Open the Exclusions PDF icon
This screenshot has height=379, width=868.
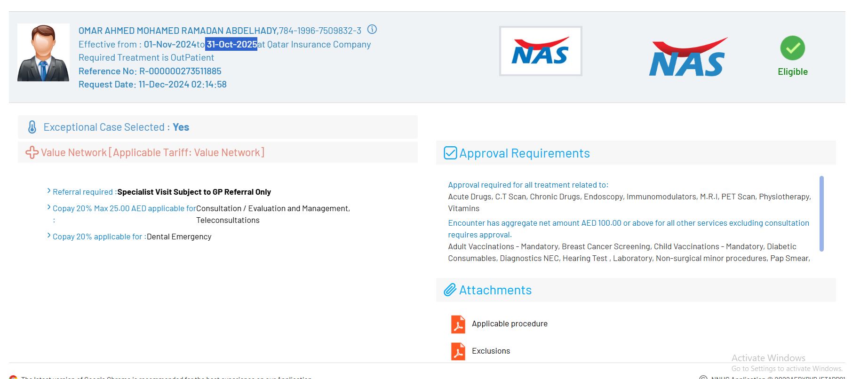click(458, 351)
